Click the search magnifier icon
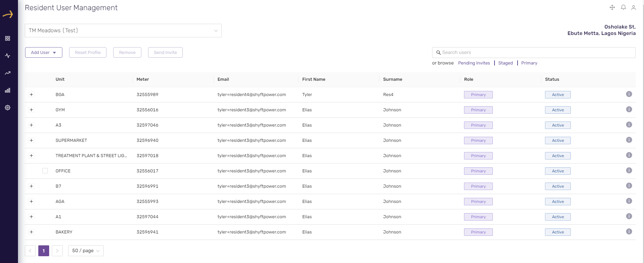Image resolution: width=644 pixels, height=263 pixels. pyautogui.click(x=438, y=53)
